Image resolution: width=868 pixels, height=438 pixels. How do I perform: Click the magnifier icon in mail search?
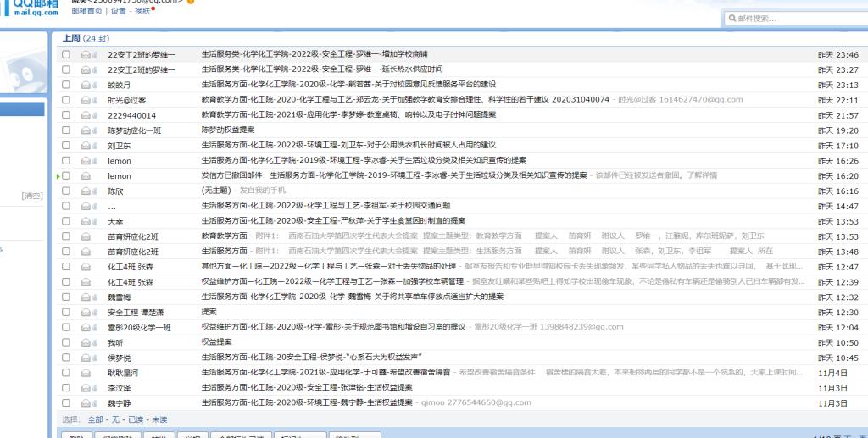[732, 18]
